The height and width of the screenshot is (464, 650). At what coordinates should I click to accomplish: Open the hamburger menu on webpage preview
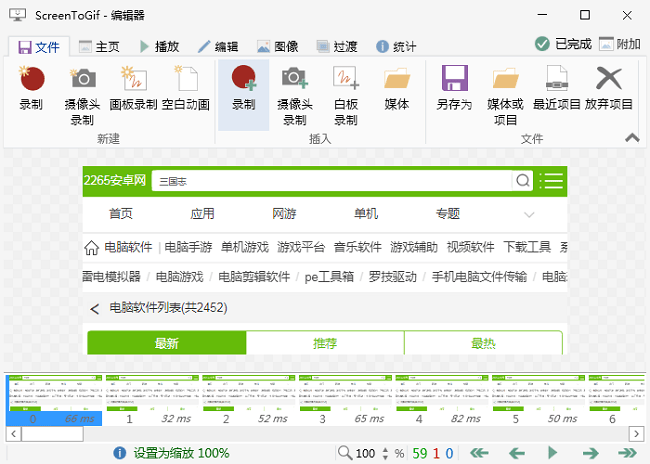[x=551, y=181]
